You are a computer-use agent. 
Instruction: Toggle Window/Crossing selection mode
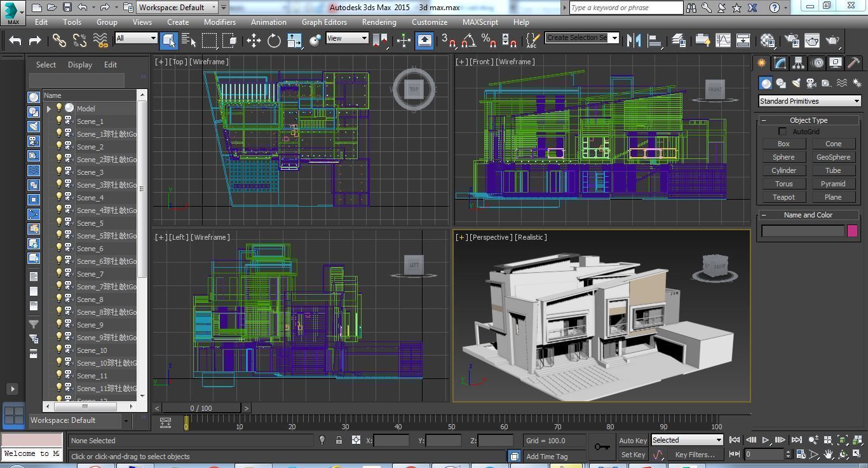(229, 41)
